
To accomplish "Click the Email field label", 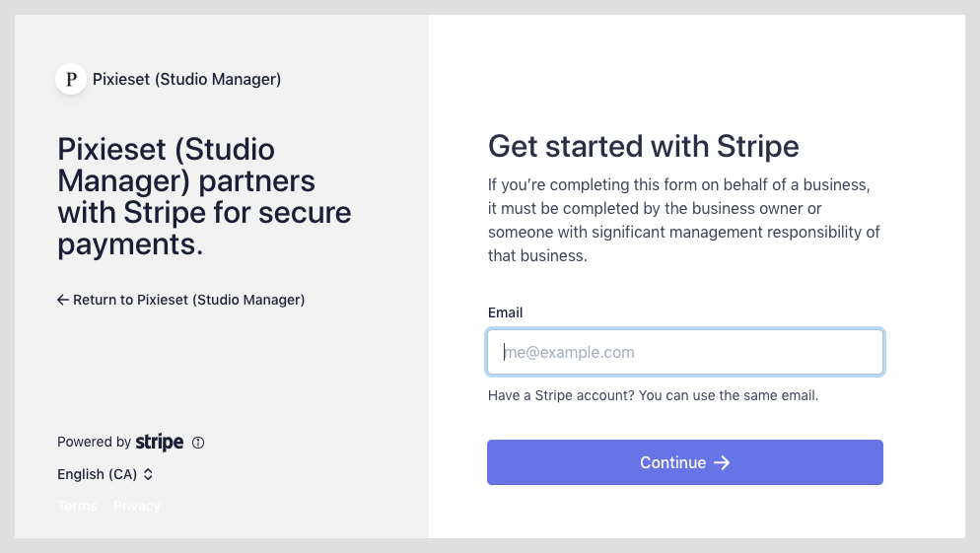I will (x=505, y=312).
